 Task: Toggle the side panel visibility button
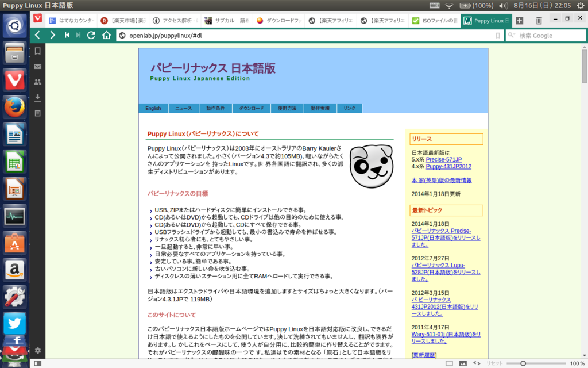coord(37,363)
